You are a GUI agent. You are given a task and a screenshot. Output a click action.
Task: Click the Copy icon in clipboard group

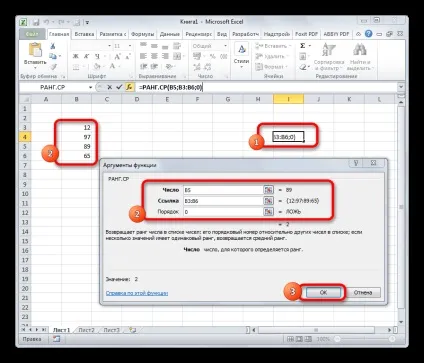53,56
